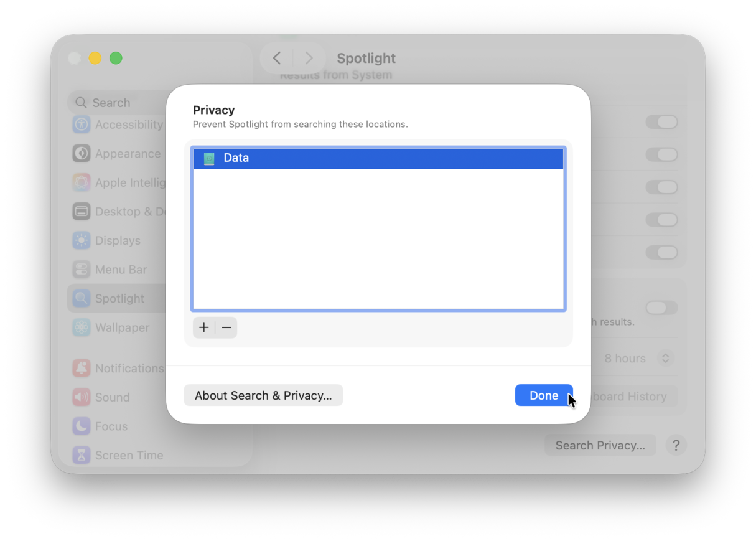Select the Appearance icon in the sidebar
This screenshot has width=756, height=541.
[81, 153]
